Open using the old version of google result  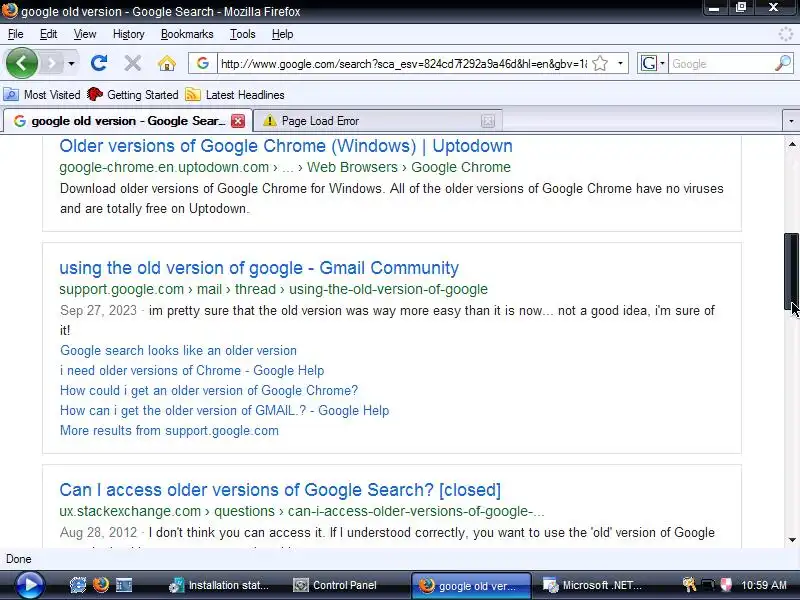[259, 268]
